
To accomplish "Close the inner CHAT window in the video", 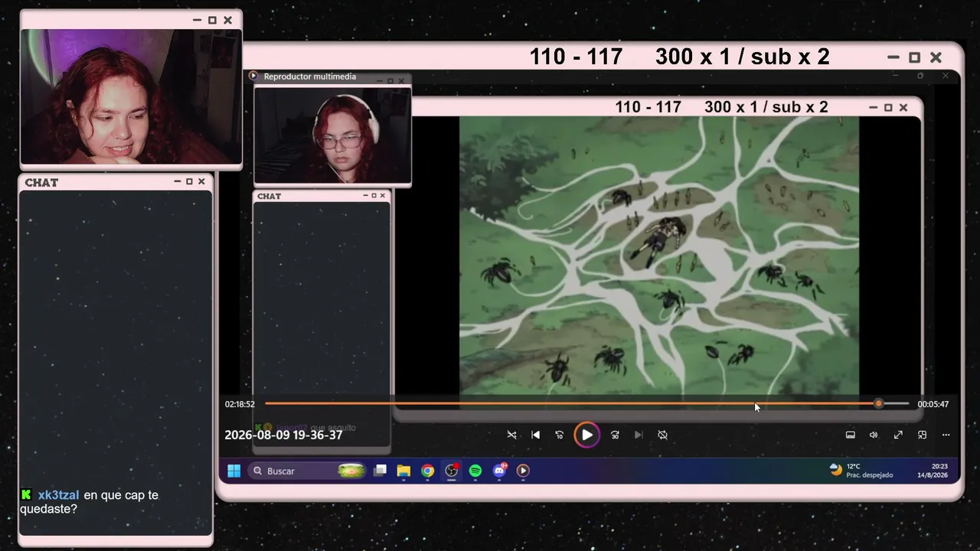I will [383, 196].
